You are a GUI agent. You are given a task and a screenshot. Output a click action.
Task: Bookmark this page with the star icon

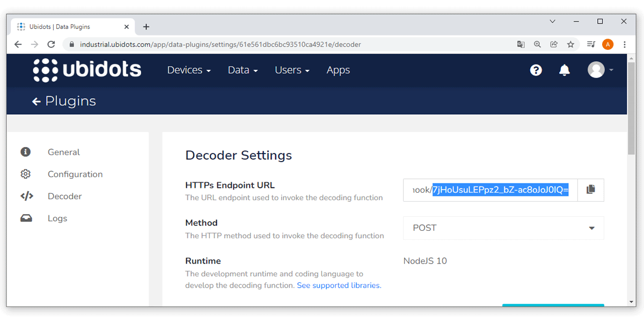click(570, 45)
